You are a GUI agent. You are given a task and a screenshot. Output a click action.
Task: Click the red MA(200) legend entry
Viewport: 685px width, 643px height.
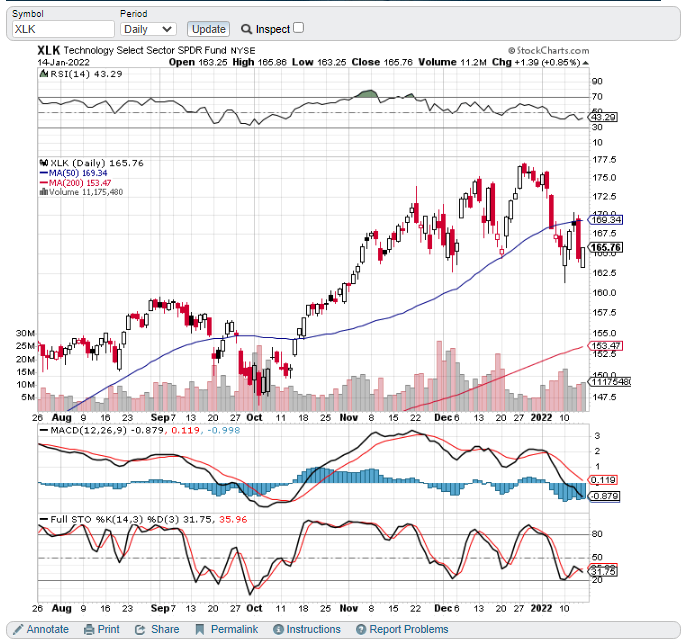pyautogui.click(x=77, y=182)
